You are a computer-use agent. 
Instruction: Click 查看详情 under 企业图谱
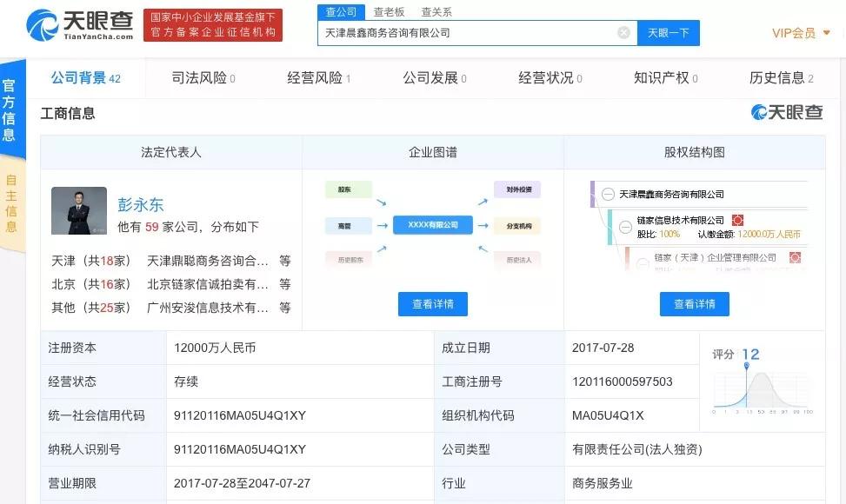pyautogui.click(x=433, y=304)
